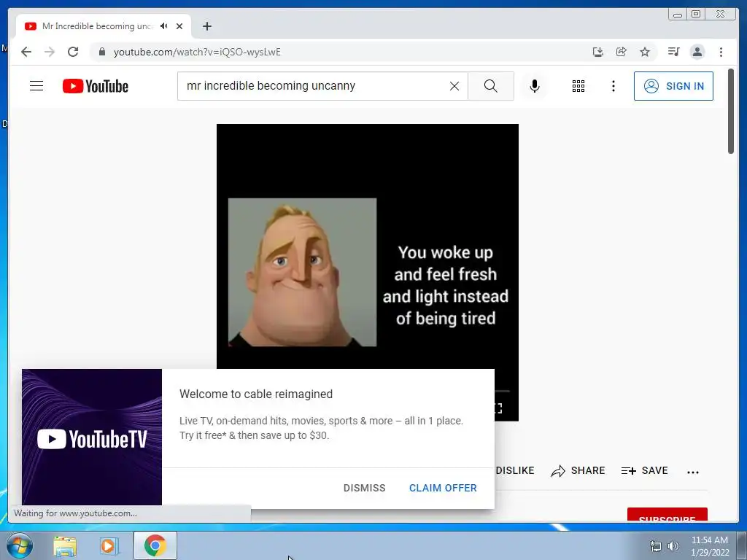The width and height of the screenshot is (747, 560).
Task: Click the "Welcome to cable reimagined" heading
Action: pyautogui.click(x=256, y=394)
